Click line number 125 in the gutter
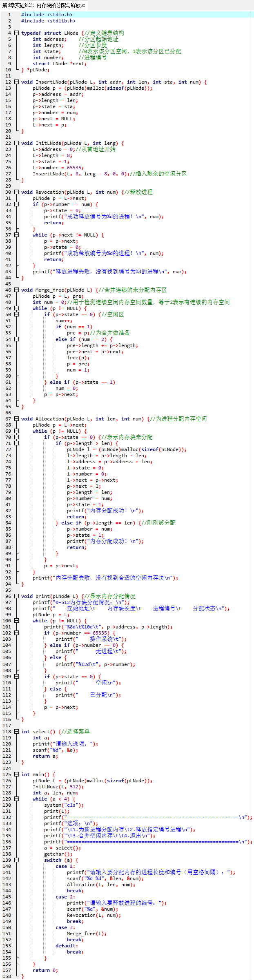This screenshot has width=254, height=980. pos(7,774)
